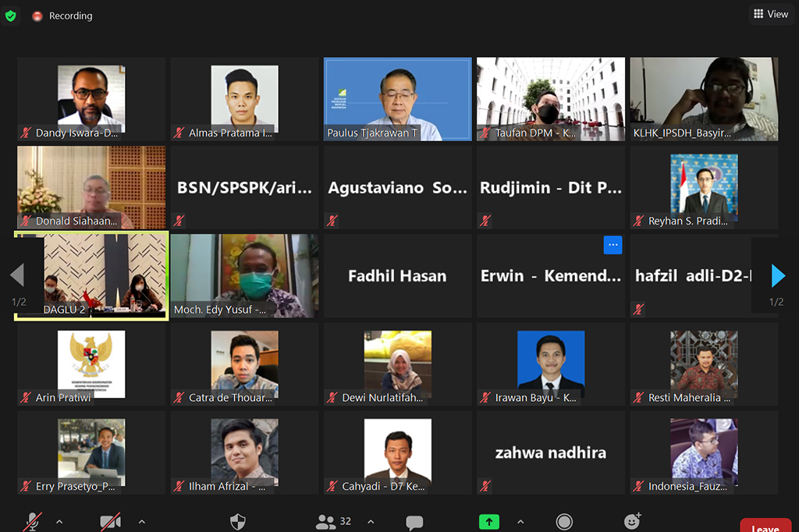Viewport: 799px width, 532px height.
Task: Click the hafzil adli-D2 participant name
Action: click(x=693, y=275)
